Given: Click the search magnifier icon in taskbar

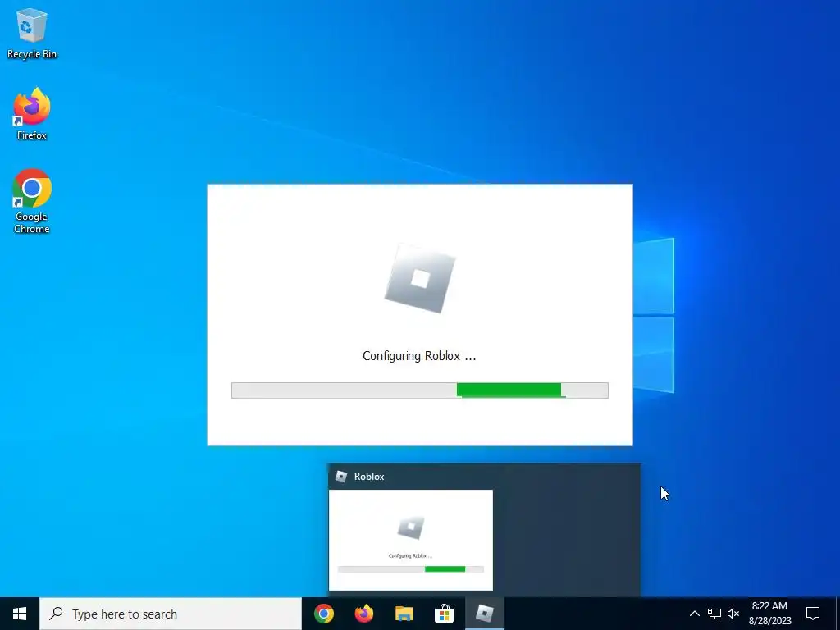Looking at the screenshot, I should point(57,614).
